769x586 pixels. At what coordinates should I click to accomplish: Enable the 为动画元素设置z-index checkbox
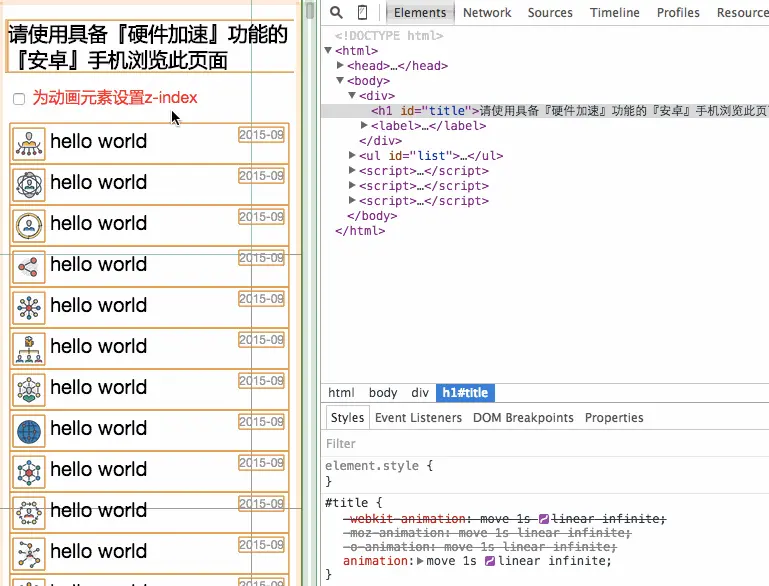19,99
